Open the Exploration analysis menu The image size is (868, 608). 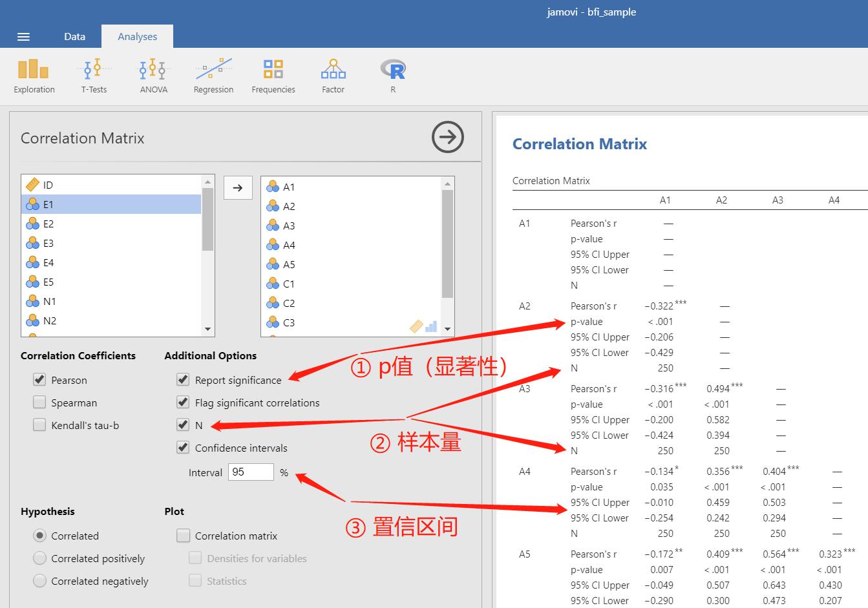[x=34, y=76]
